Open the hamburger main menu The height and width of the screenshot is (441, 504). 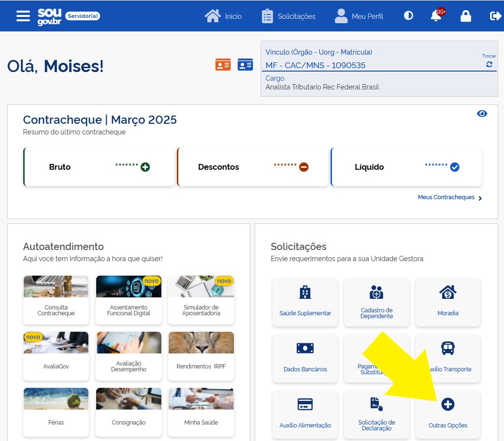point(23,16)
